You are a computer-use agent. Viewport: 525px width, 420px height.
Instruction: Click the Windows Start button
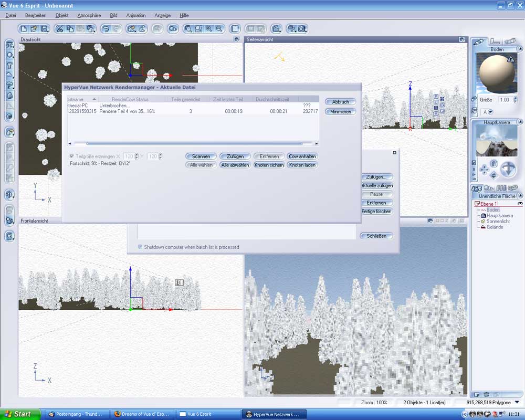[20, 414]
